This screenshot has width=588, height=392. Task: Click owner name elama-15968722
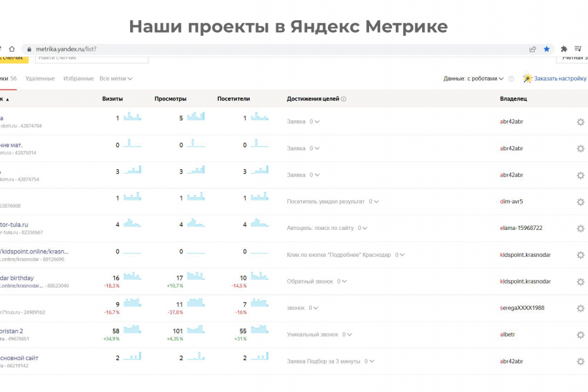[521, 228]
